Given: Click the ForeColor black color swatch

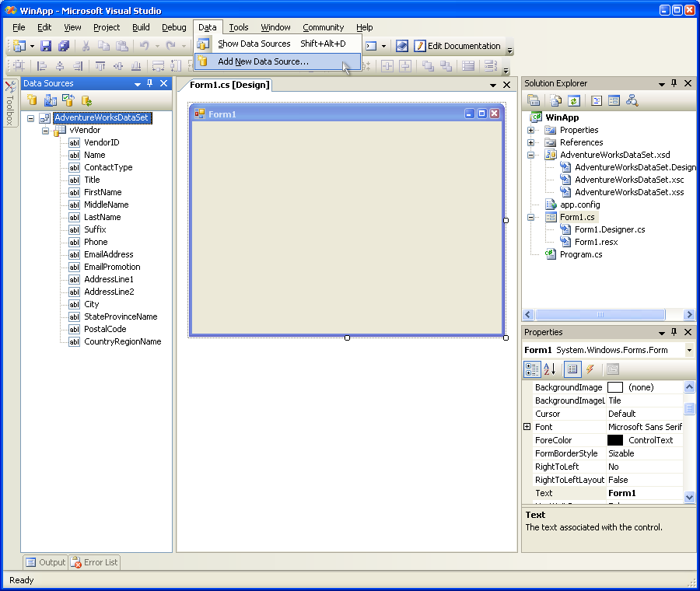Looking at the screenshot, I should (x=615, y=440).
